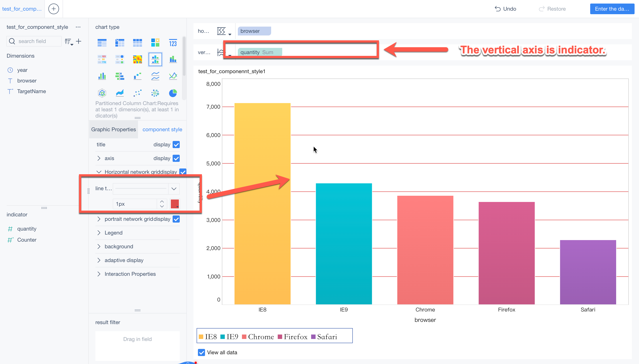Open the grid line red color swatch
639x364 pixels.
click(x=175, y=204)
